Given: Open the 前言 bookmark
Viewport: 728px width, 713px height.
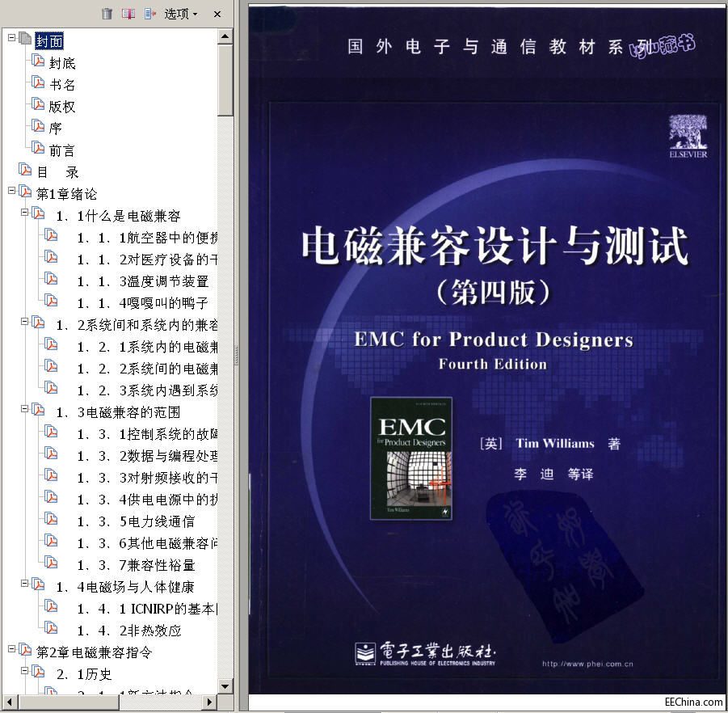Looking at the screenshot, I should pyautogui.click(x=62, y=150).
